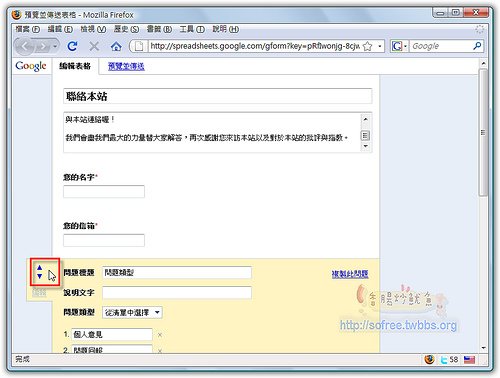Move the question up with blue arrow
500x378 pixels.
click(40, 267)
